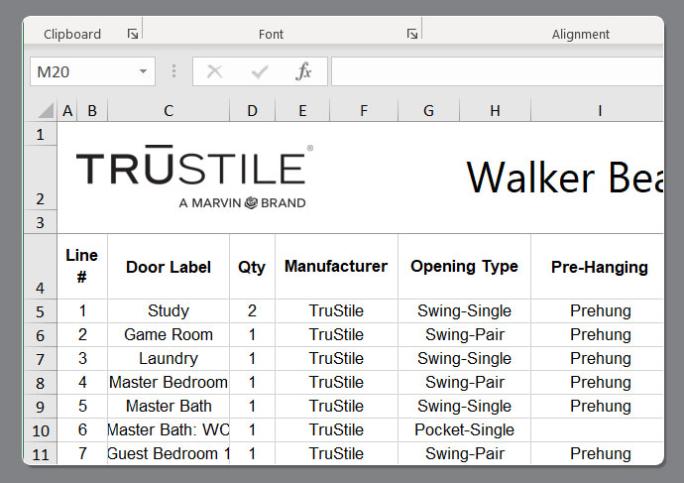Select the 'Manufacturer' header cell
The height and width of the screenshot is (483, 684).
(x=336, y=267)
